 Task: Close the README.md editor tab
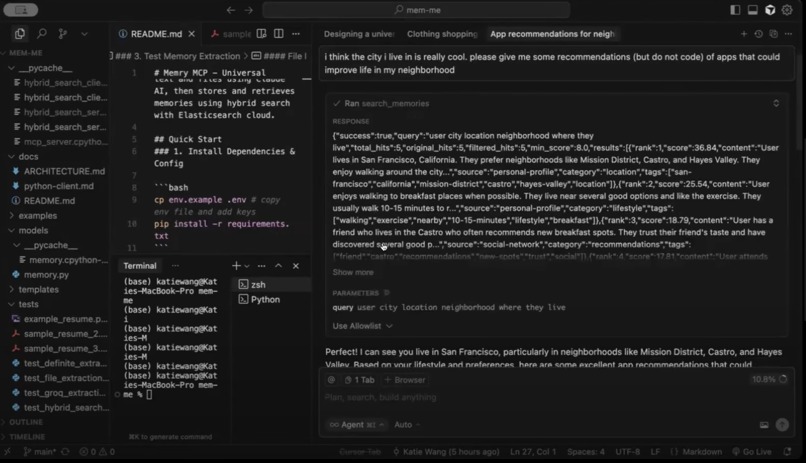tap(191, 34)
